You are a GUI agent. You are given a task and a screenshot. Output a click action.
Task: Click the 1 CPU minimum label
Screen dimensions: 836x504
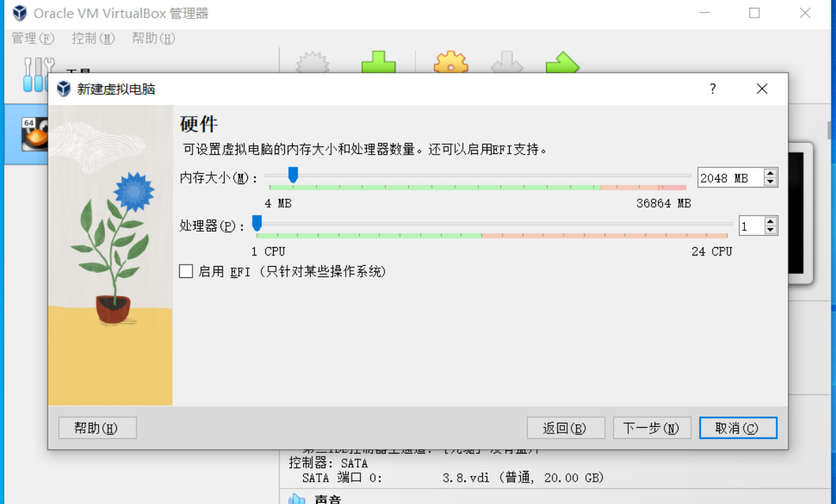click(268, 251)
